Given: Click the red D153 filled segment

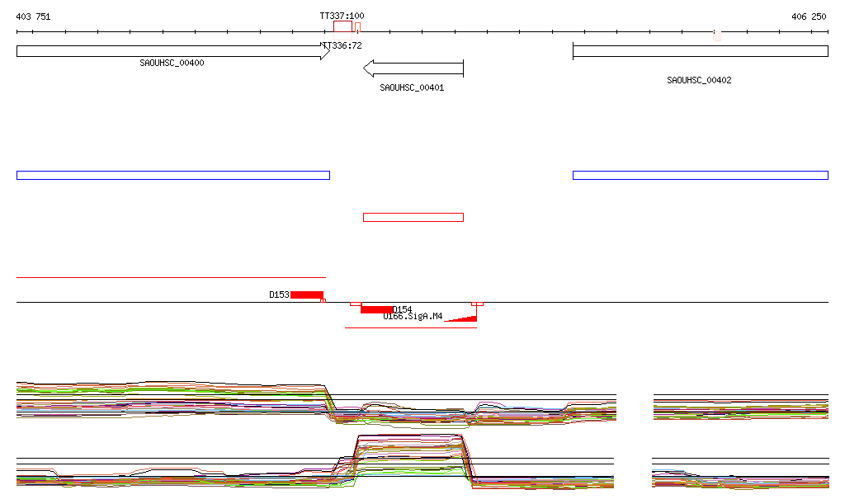Looking at the screenshot, I should point(307,294).
